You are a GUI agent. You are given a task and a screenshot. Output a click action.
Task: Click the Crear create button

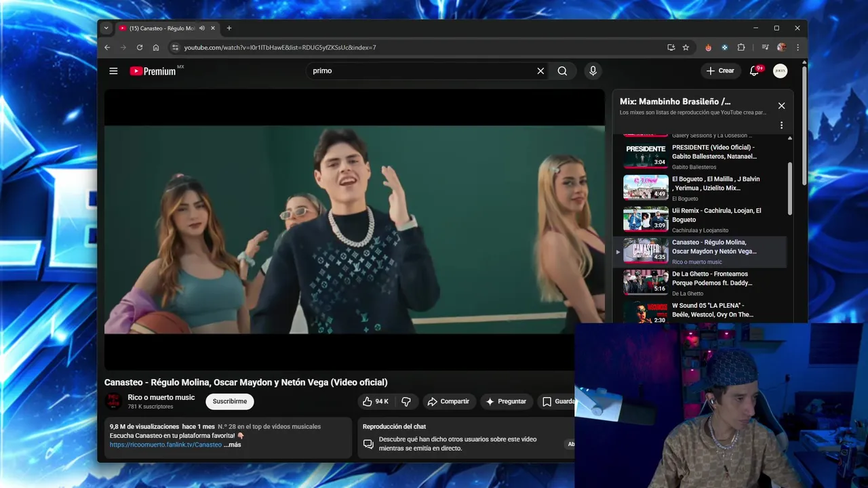coord(720,70)
